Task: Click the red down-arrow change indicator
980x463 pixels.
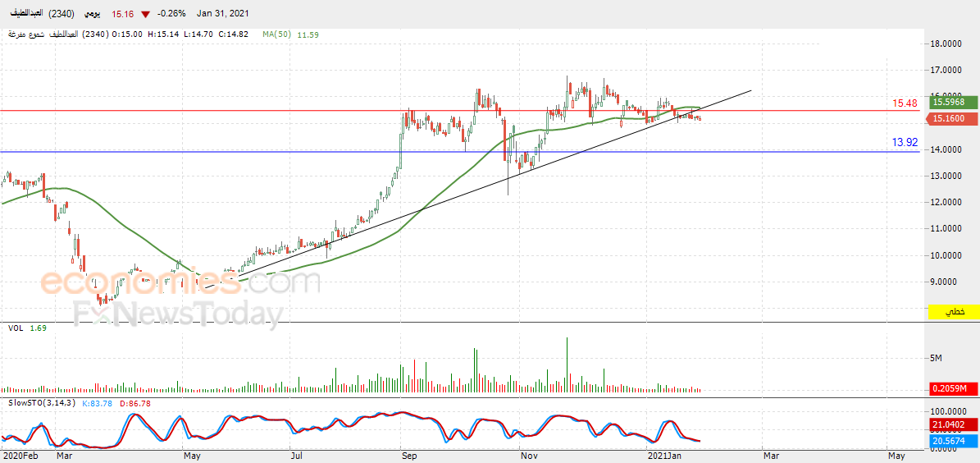Action: coord(145,13)
